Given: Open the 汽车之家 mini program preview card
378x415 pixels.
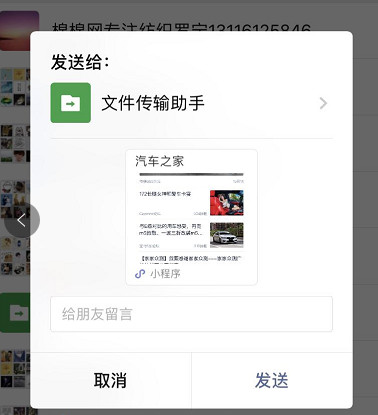Looking at the screenshot, I should (191, 217).
